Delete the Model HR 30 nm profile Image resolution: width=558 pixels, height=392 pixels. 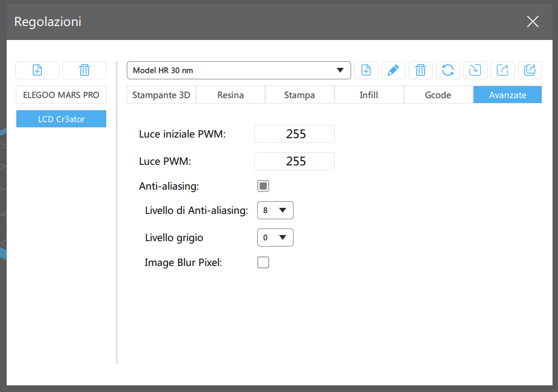pos(420,70)
